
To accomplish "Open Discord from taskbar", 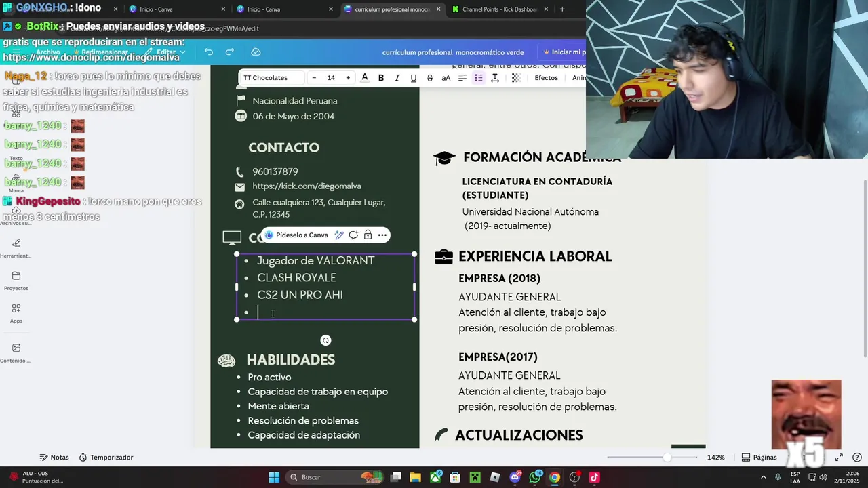I will coord(515,477).
